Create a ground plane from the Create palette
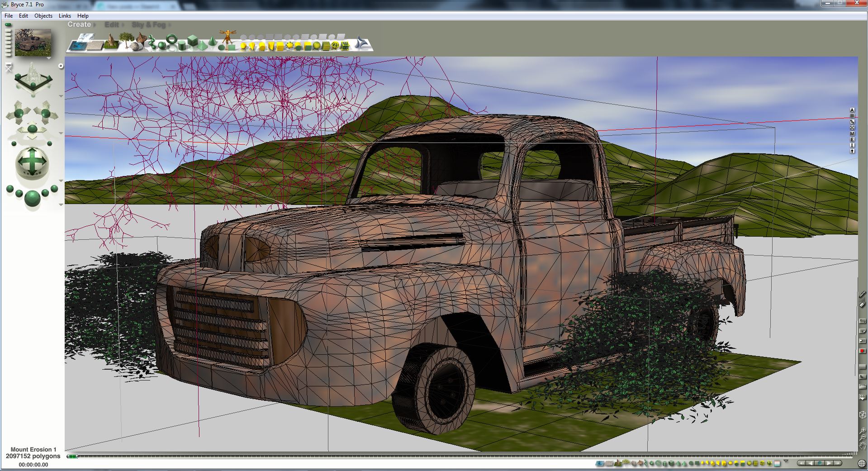The height and width of the screenshot is (471, 868). pos(95,46)
